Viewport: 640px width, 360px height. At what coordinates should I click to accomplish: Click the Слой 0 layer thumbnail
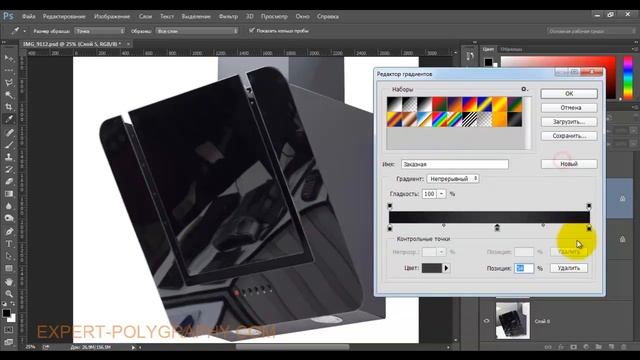(513, 321)
